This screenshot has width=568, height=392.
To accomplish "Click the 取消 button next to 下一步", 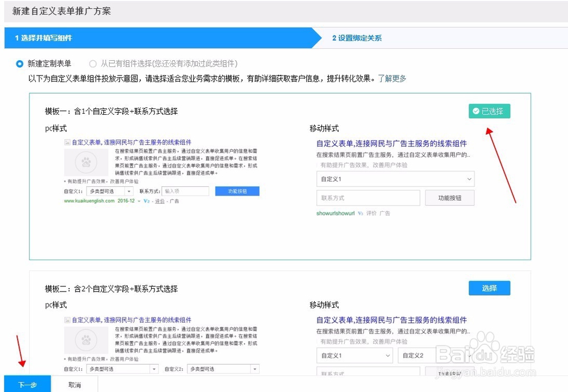I will (76, 385).
